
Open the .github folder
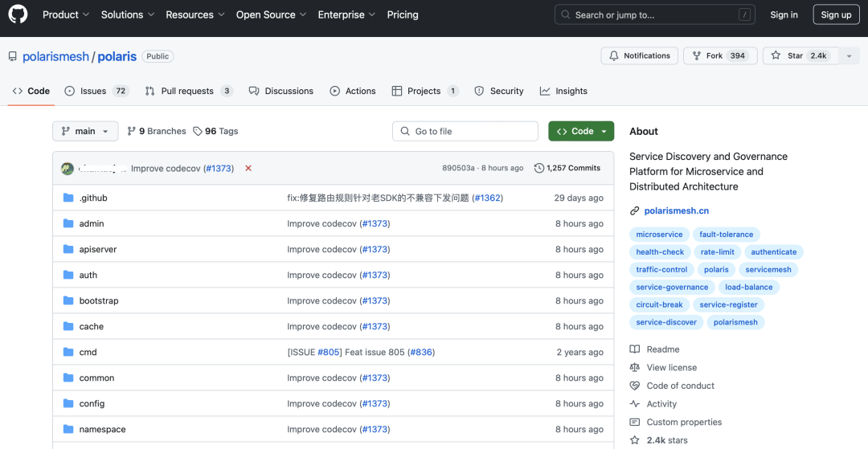point(93,198)
